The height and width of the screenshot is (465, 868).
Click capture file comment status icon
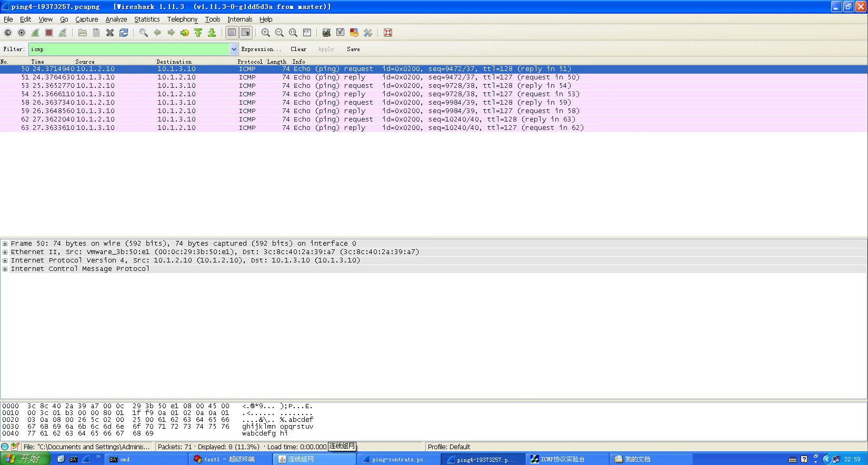(15, 447)
